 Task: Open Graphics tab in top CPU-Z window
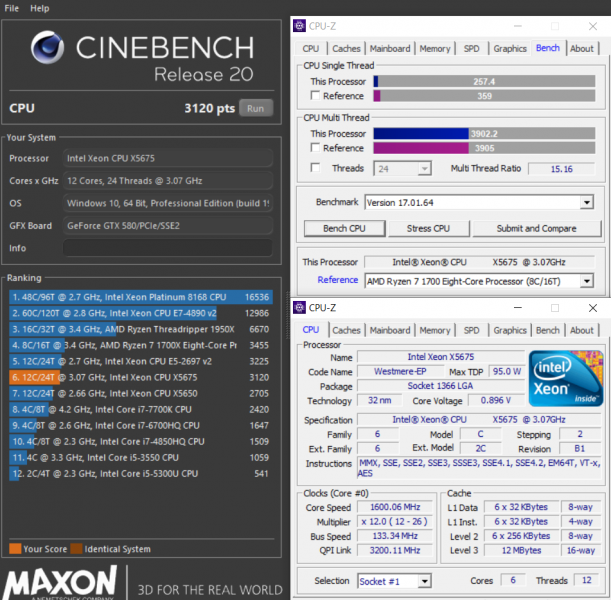click(510, 49)
